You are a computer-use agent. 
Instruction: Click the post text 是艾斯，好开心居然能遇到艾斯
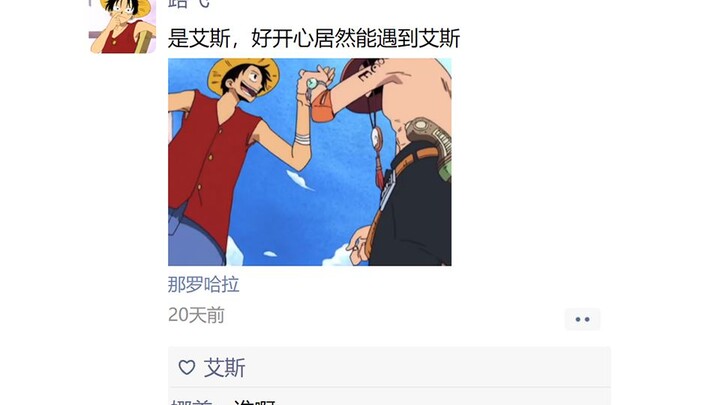pyautogui.click(x=314, y=38)
